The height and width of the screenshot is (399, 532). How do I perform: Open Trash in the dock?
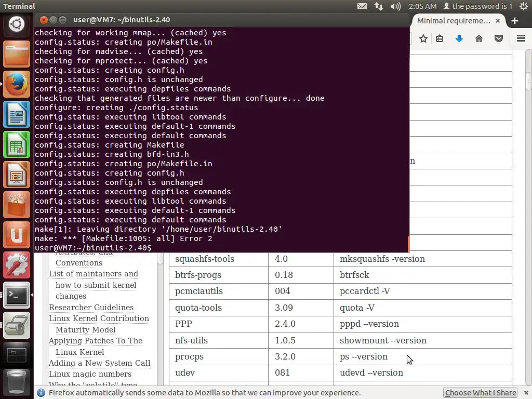16,383
